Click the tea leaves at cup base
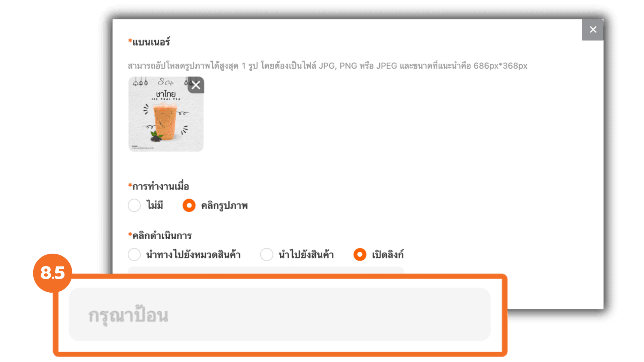 [x=156, y=136]
